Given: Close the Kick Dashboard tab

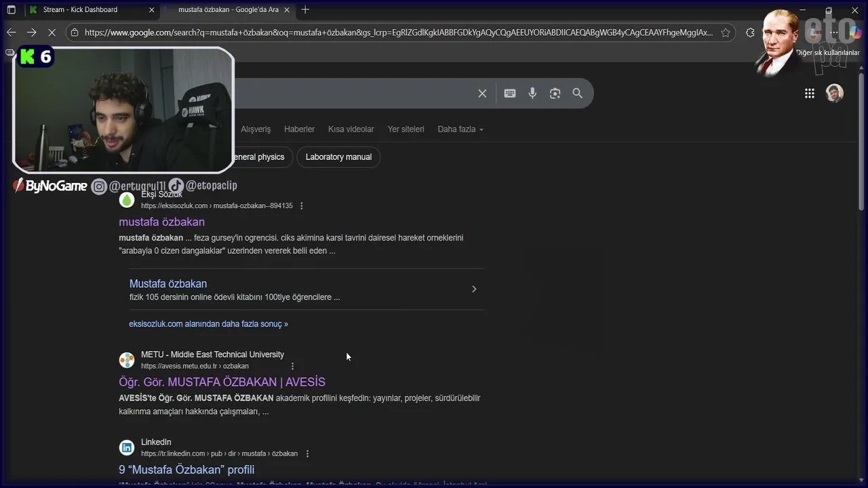Looking at the screenshot, I should click(151, 9).
